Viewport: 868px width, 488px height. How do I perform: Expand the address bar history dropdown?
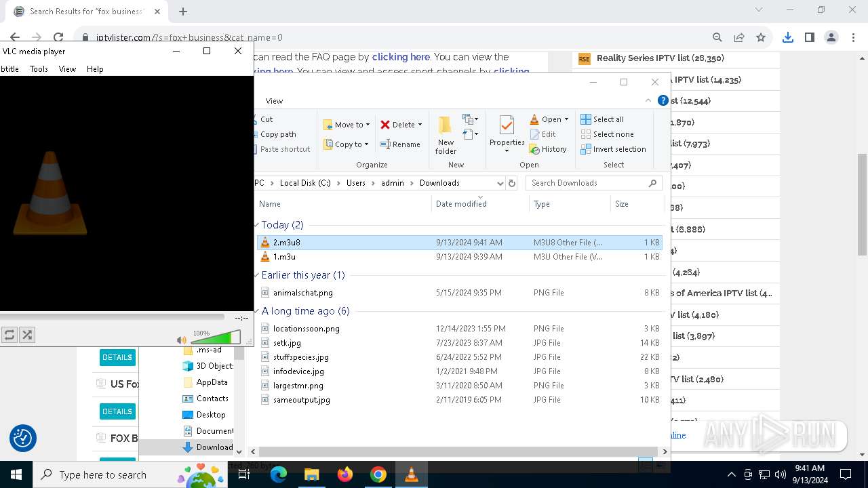point(500,183)
